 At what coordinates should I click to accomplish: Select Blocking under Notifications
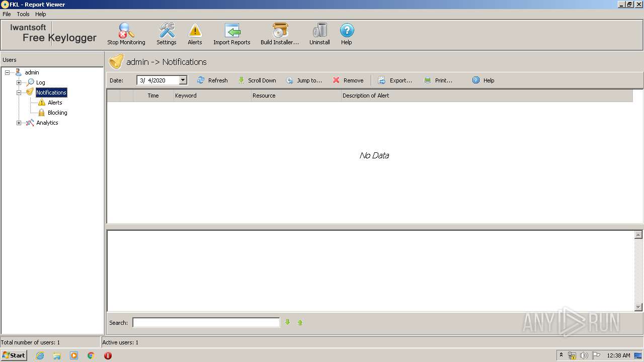pyautogui.click(x=57, y=113)
